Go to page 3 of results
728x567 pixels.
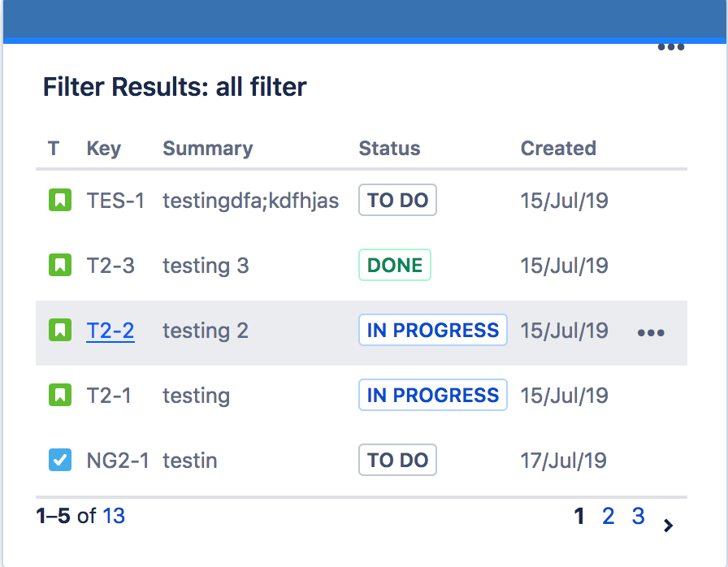point(638,516)
